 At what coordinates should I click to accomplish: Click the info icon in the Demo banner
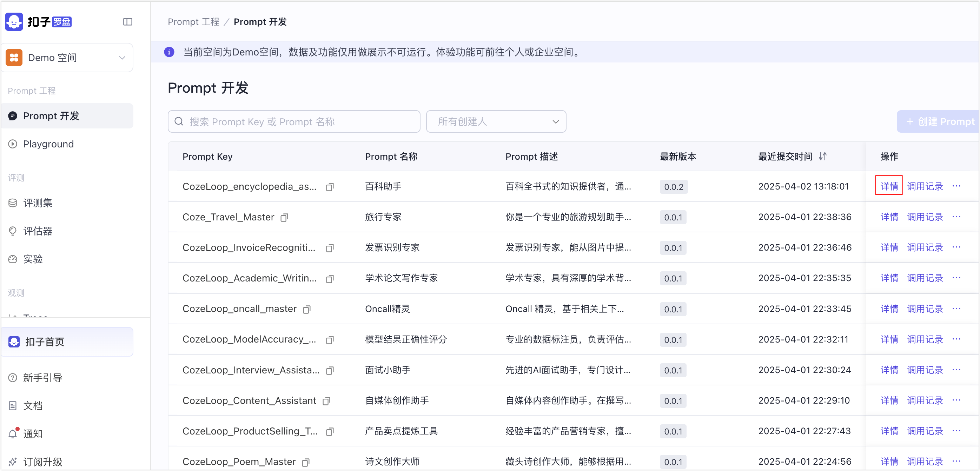click(169, 52)
